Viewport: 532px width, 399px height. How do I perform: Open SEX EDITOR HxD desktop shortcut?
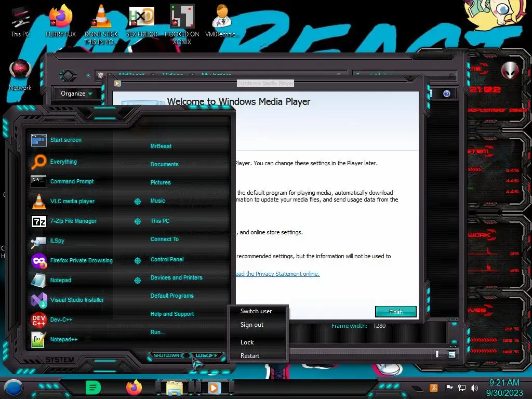pyautogui.click(x=141, y=22)
